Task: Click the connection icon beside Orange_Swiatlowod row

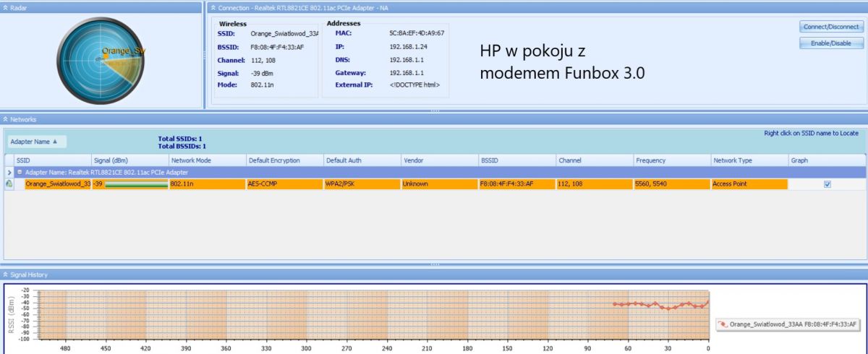Action: point(9,184)
